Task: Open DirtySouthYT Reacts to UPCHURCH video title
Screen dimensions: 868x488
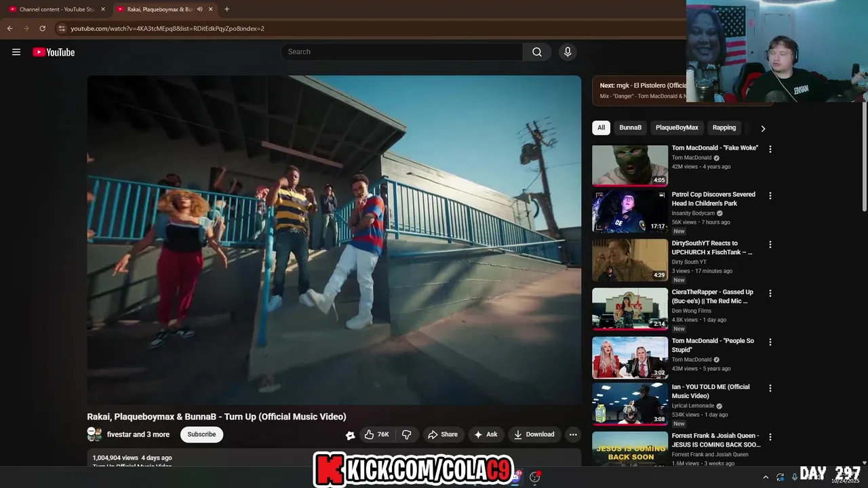Action: click(712, 247)
